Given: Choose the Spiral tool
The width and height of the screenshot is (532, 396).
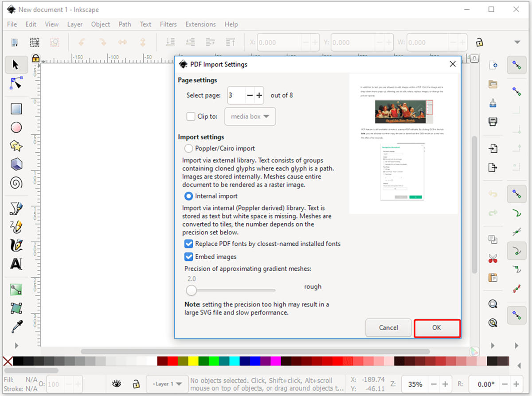Looking at the screenshot, I should [x=16, y=182].
